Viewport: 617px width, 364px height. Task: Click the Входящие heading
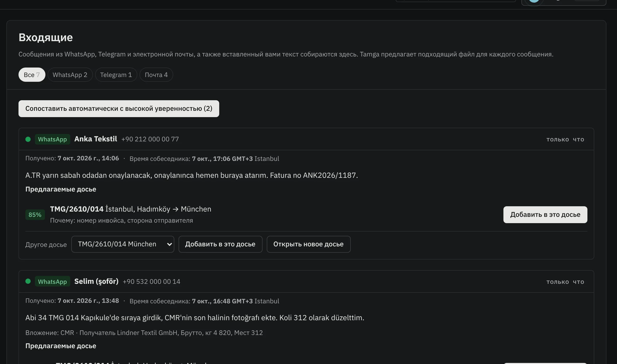(46, 37)
